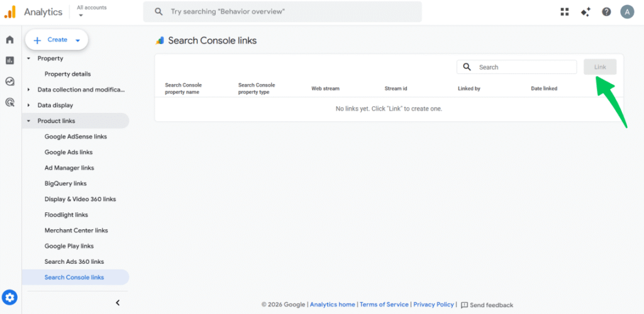Select Search Console links item
Screen dimensions: 644x314
[x=75, y=277]
